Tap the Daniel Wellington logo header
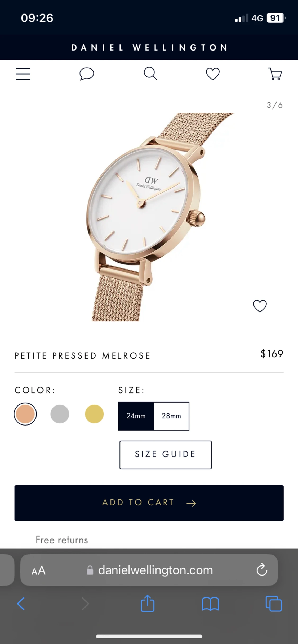This screenshot has width=298, height=644. [149, 48]
